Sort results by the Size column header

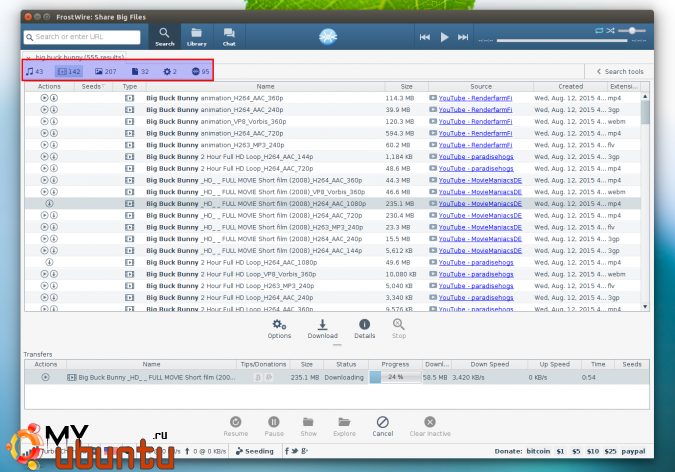pos(406,87)
